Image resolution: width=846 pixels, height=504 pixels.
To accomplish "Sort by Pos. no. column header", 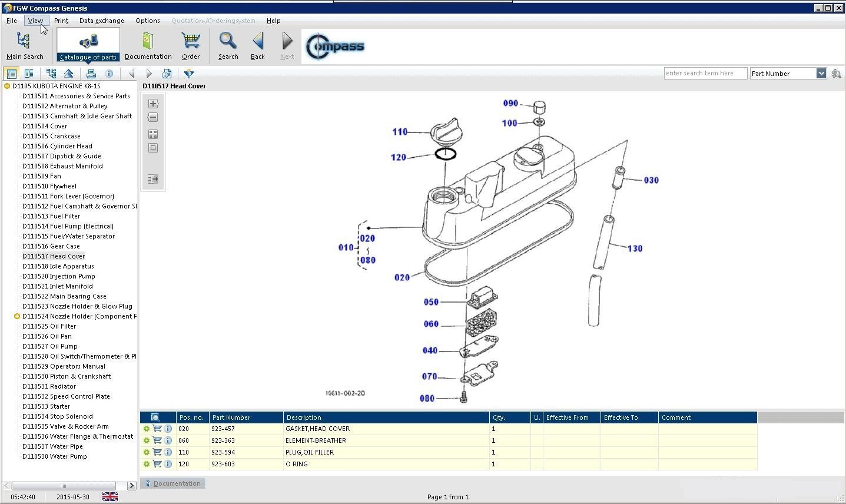I will click(193, 417).
